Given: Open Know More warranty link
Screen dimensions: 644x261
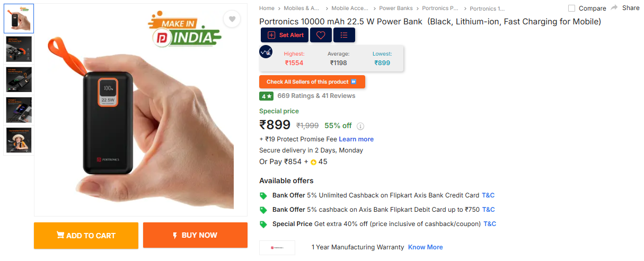Looking at the screenshot, I should coord(425,247).
